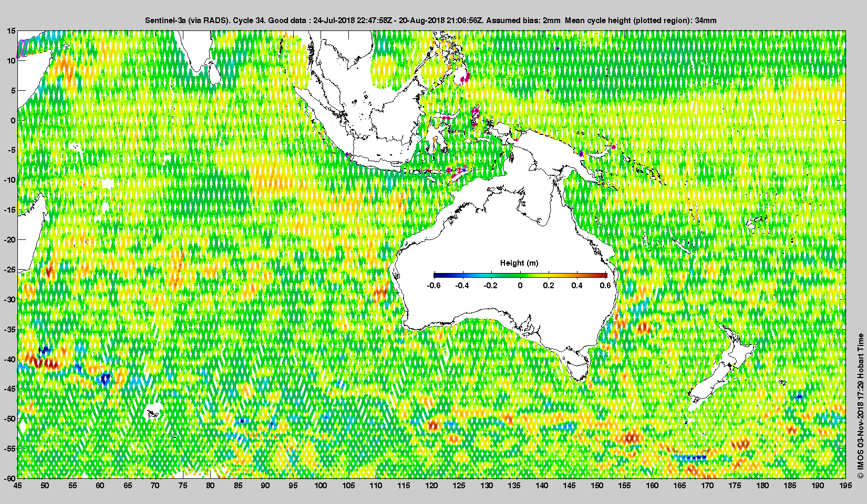This screenshot has width=867, height=504.
Task: Click the '0.6' colorbar tick label
Action: (605, 286)
